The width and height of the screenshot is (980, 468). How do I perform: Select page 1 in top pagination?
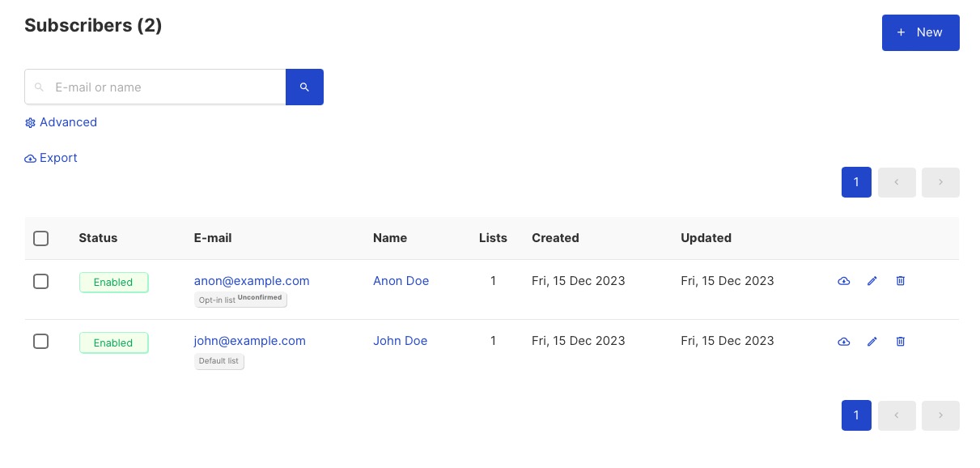pos(856,182)
